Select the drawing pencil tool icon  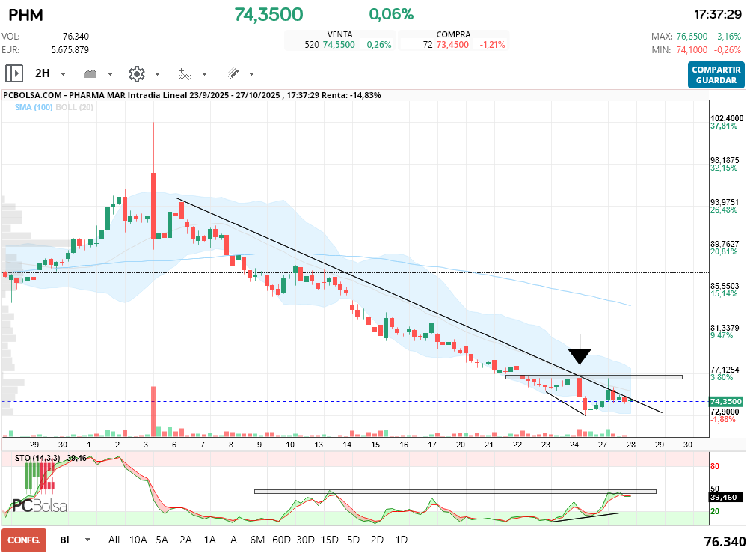pyautogui.click(x=233, y=73)
